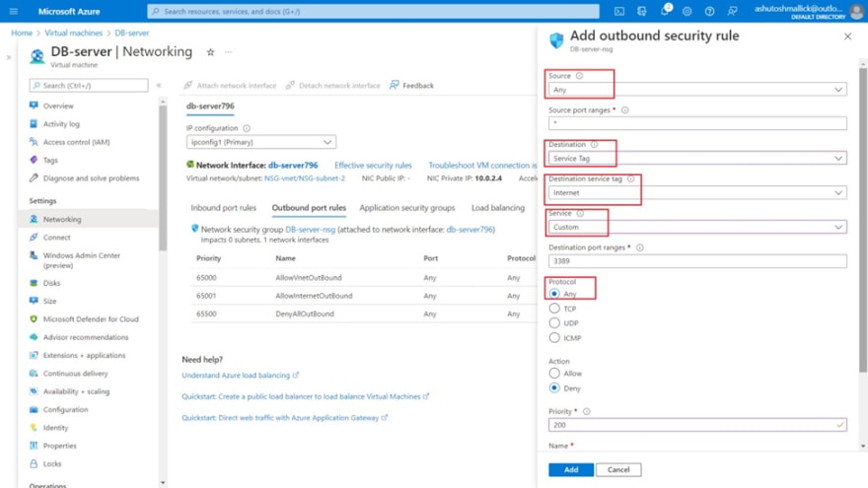Click the Service info icon
The height and width of the screenshot is (488, 868).
click(x=580, y=213)
